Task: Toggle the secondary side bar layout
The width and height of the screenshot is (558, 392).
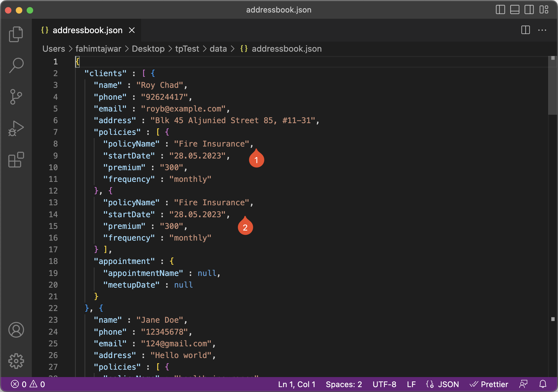Action: pos(529,10)
